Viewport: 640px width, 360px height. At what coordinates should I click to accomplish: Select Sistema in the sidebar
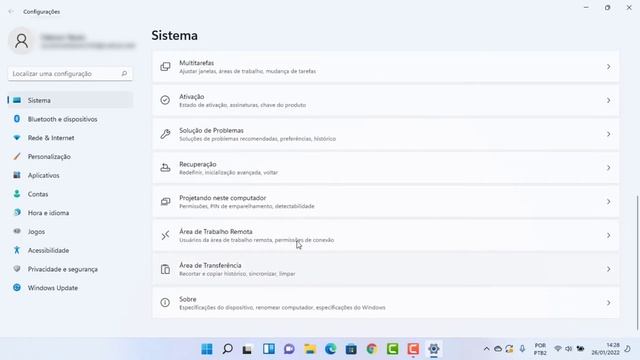pyautogui.click(x=70, y=100)
